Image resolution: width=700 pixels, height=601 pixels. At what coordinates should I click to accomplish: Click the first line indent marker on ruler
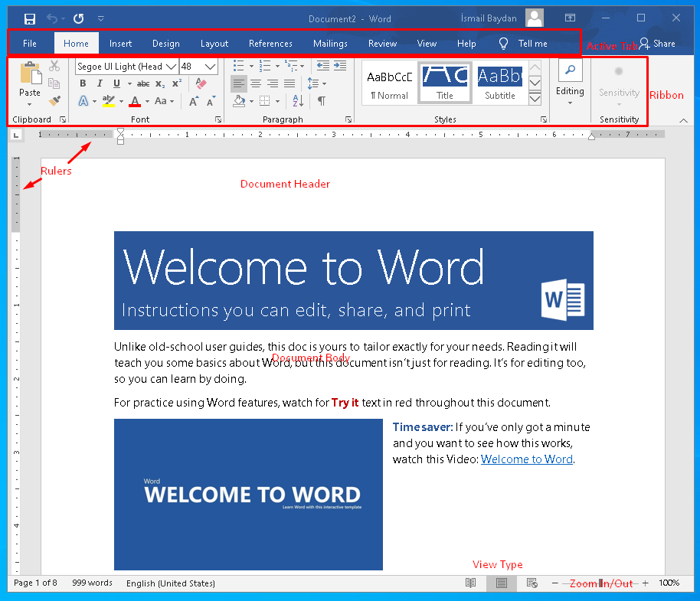[120, 132]
